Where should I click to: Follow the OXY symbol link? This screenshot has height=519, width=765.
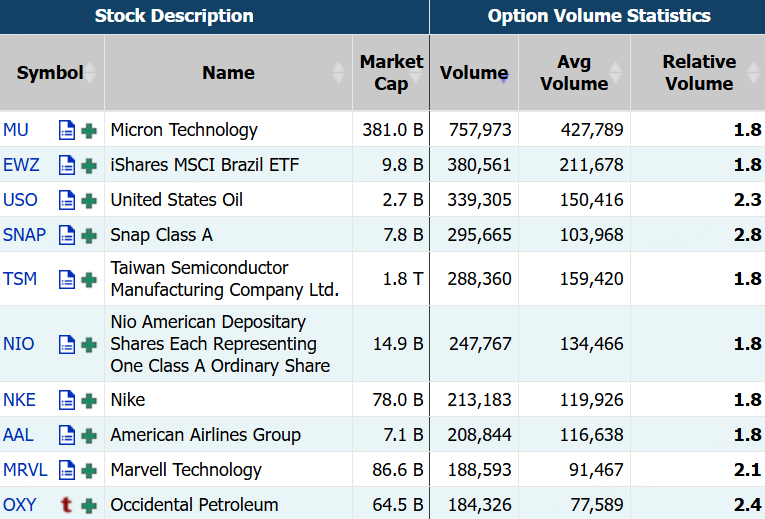19,505
